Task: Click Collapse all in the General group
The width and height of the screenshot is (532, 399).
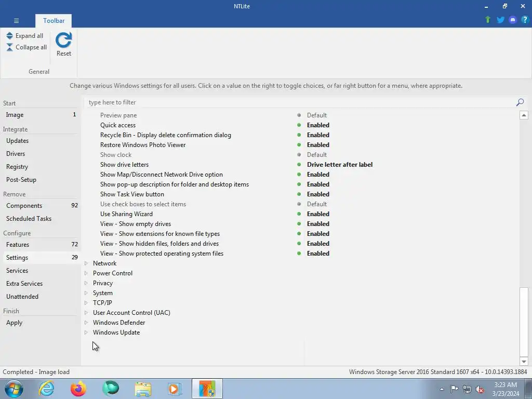Action: (26, 47)
